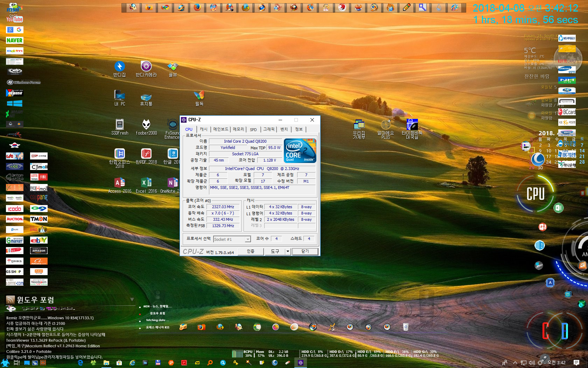The height and width of the screenshot is (368, 588).
Task: Open the NAVER shortcut in left sidebar
Action: click(14, 40)
